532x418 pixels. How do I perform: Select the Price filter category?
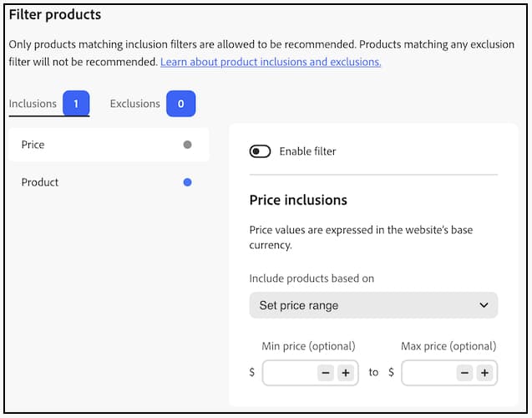point(33,145)
